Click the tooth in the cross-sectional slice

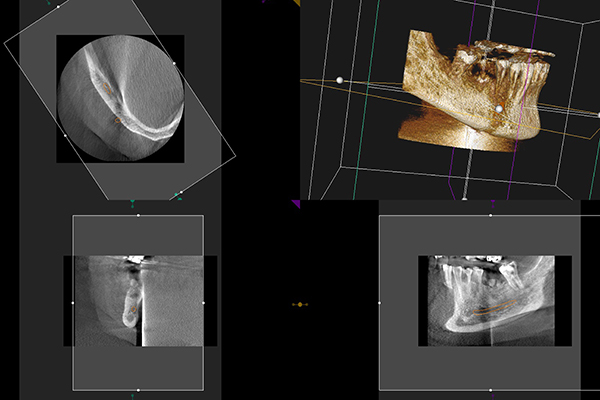[128, 300]
